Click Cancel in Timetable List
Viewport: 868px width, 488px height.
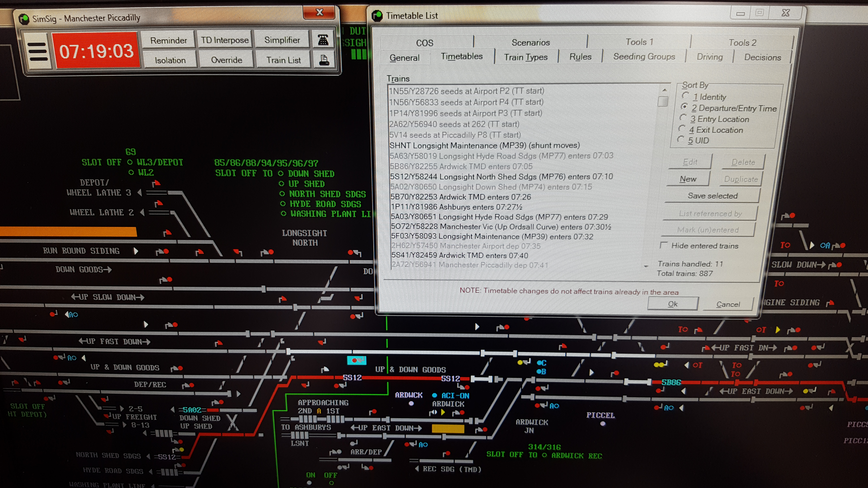728,304
